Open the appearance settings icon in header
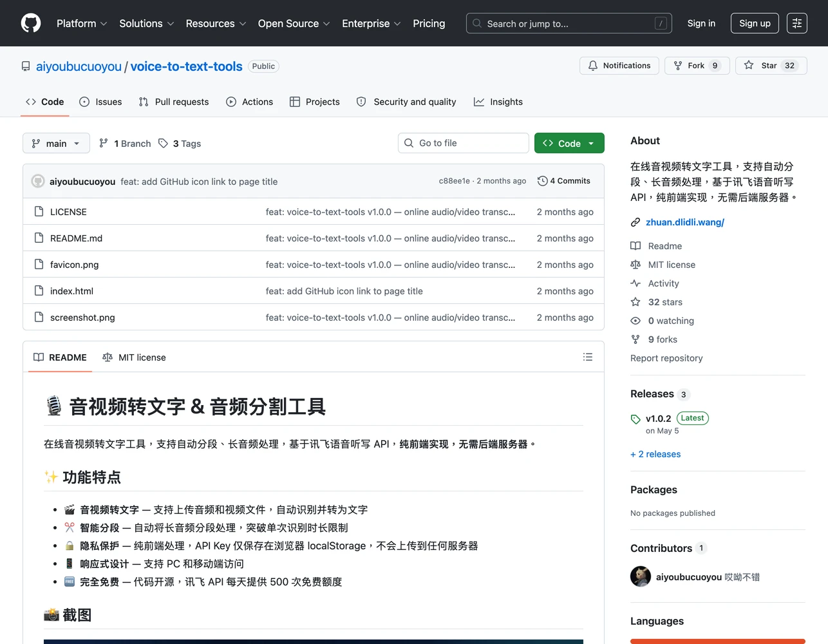Viewport: 828px width, 644px height. 797,23
